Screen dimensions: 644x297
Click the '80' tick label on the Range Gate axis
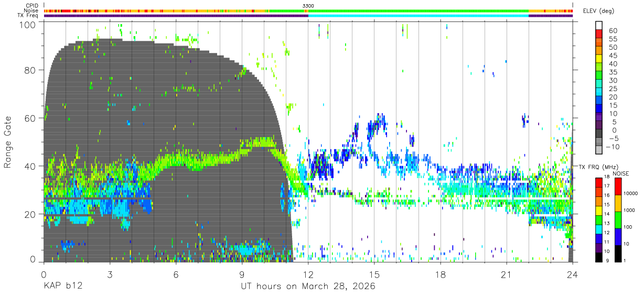click(30, 70)
